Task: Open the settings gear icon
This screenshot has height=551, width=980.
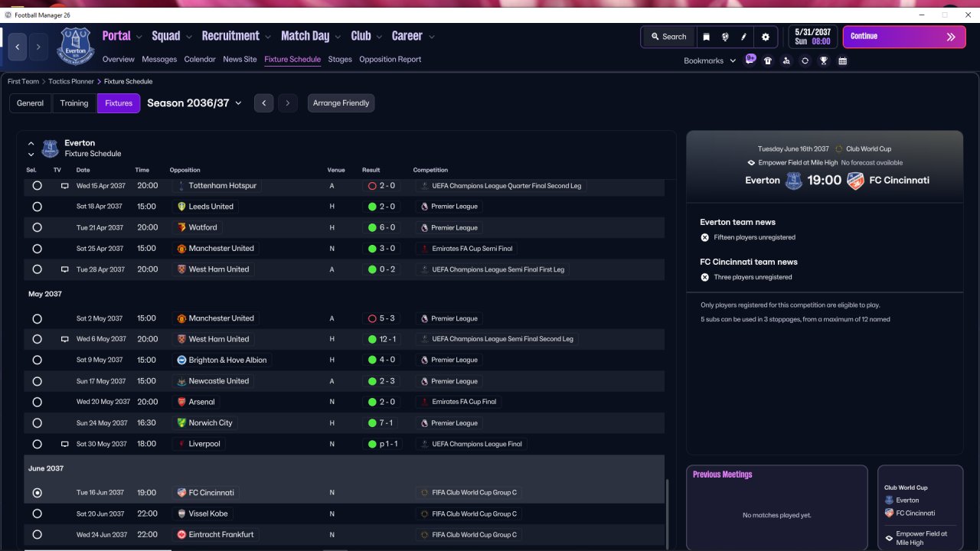Action: point(765,37)
